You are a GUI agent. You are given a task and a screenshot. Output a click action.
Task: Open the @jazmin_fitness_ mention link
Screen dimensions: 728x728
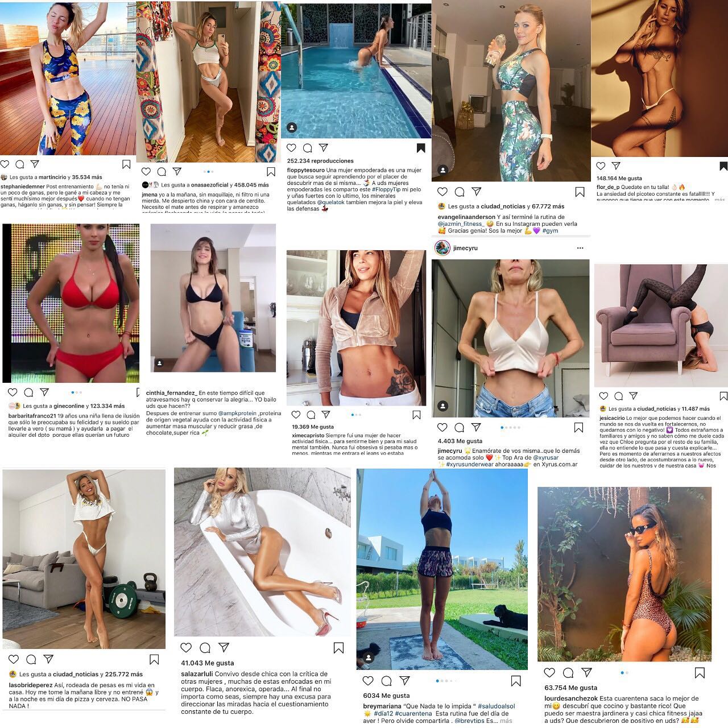(x=464, y=224)
